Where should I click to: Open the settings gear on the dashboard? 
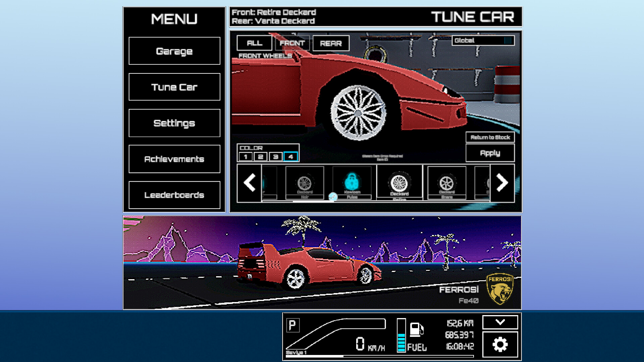500,344
